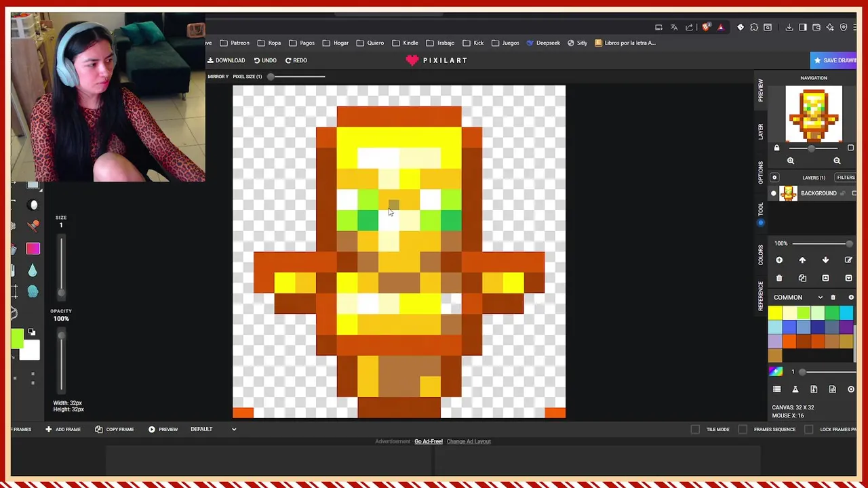Select the dodge/burn half-circle tool
Viewport: 868px width, 488px height.
coord(33,205)
